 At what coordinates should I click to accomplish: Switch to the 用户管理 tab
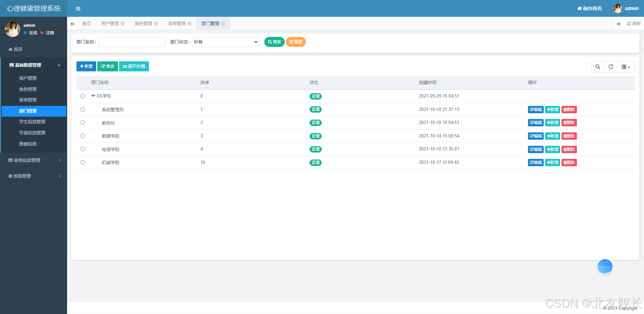110,23
